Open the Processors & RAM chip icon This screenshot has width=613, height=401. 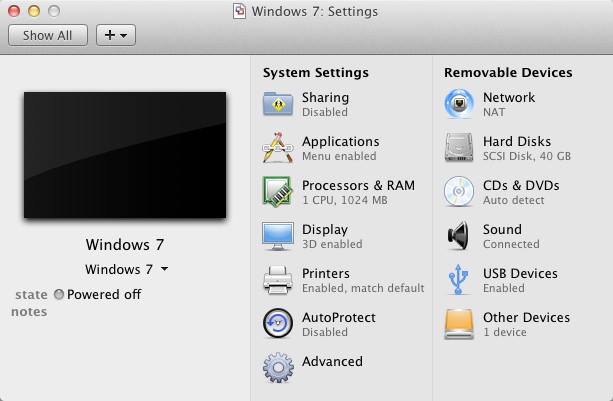277,192
